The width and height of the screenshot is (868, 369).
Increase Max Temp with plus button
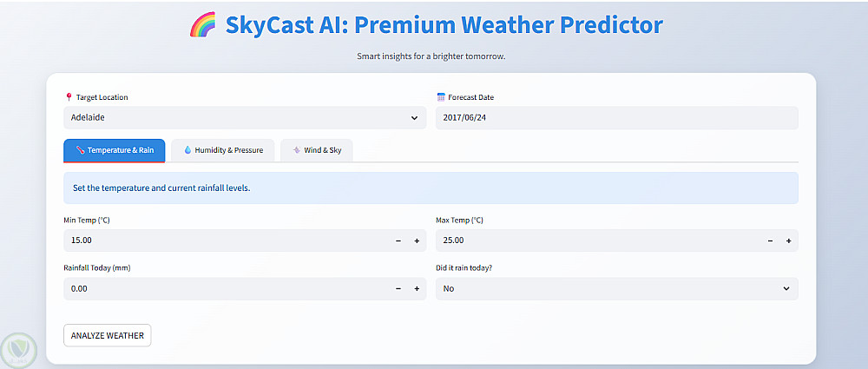(x=788, y=241)
